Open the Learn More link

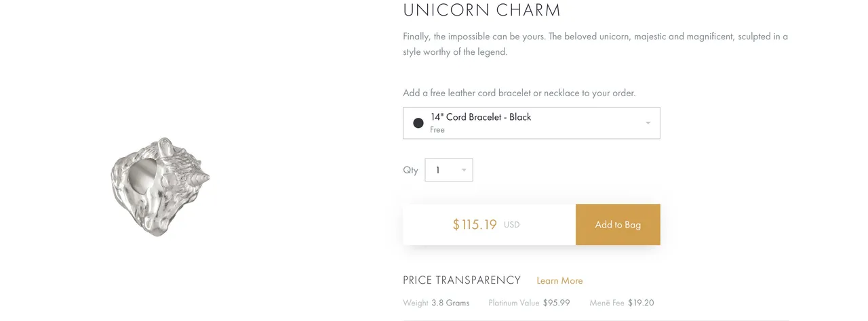pyautogui.click(x=559, y=281)
